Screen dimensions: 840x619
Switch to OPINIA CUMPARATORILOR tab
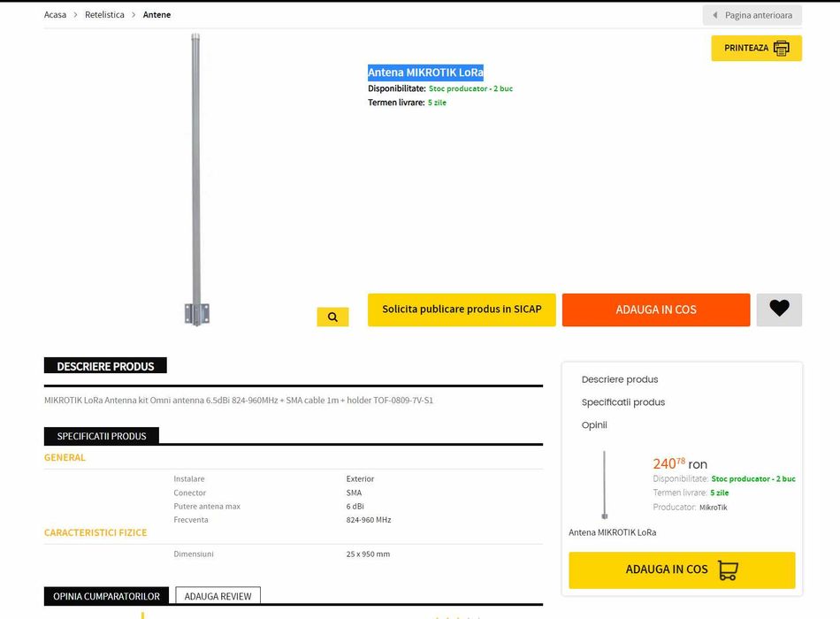coord(106,596)
